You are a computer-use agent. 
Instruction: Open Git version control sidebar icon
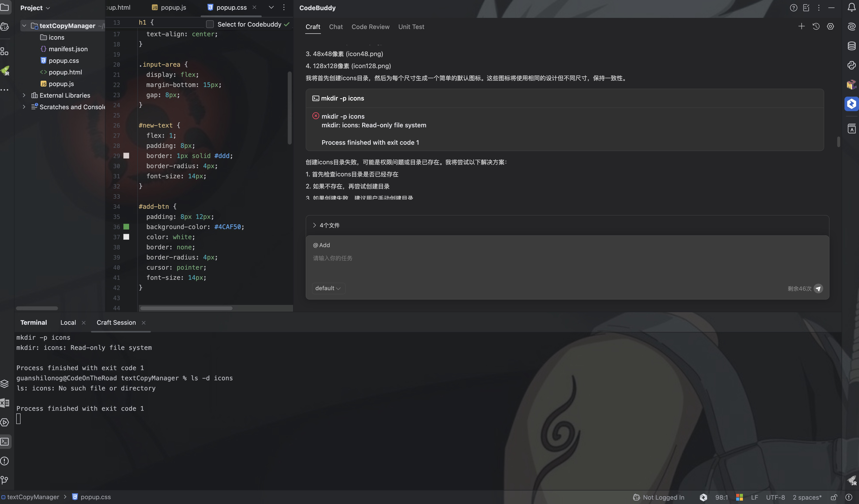click(x=4, y=480)
